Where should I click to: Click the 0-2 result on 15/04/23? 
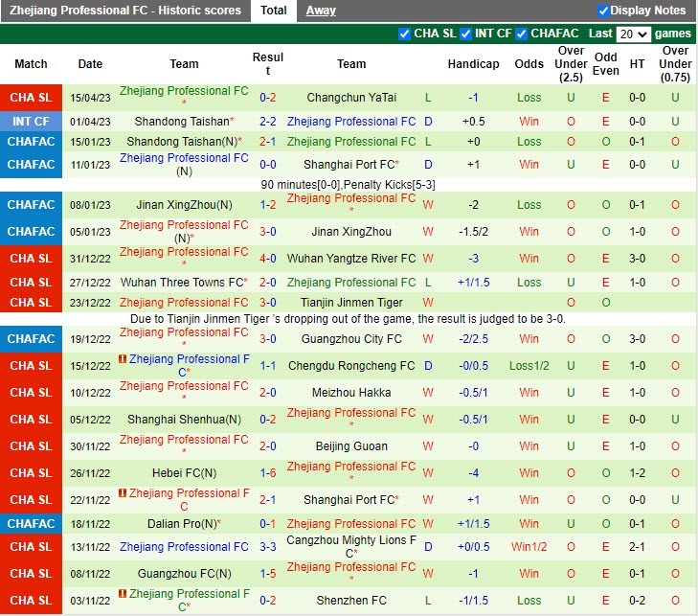[267, 98]
